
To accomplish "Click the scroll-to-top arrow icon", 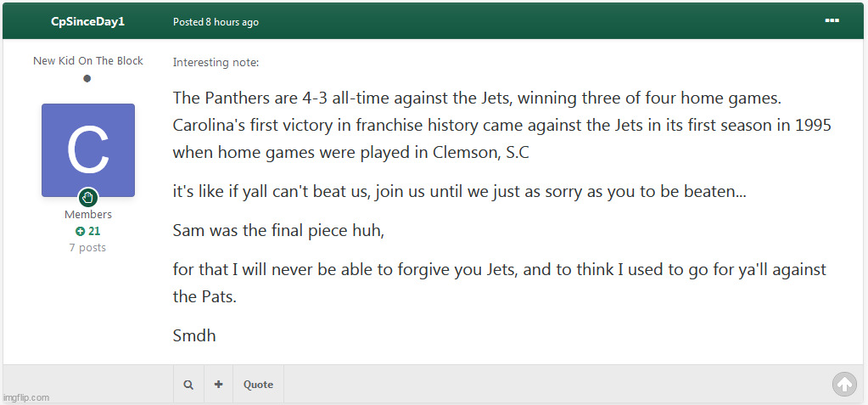I will click(844, 385).
